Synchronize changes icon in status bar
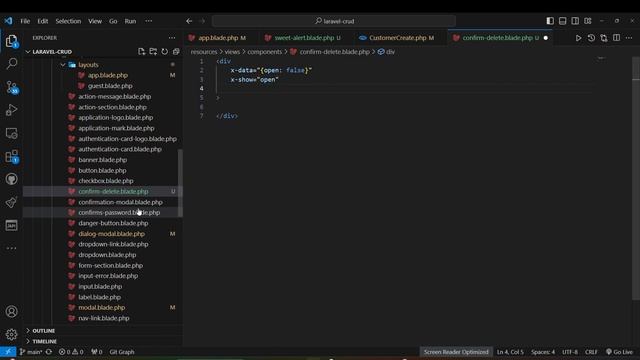Viewport: 640px width, 360px height. point(49,352)
